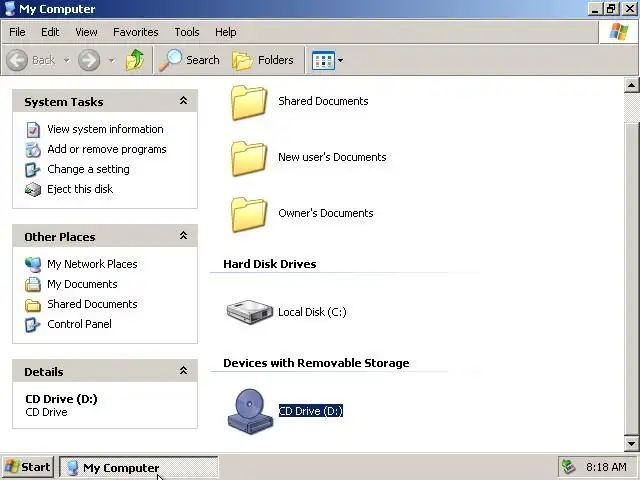Select the Owner's Documents folder icon

click(249, 214)
